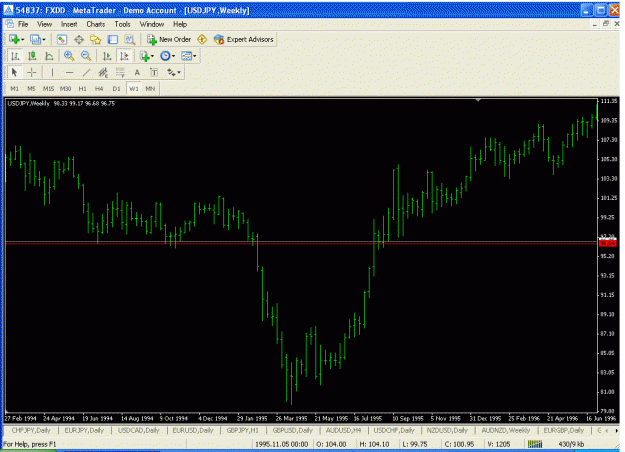
Task: Switch to CHFJPY,Daily chart tab
Action: tap(31, 430)
